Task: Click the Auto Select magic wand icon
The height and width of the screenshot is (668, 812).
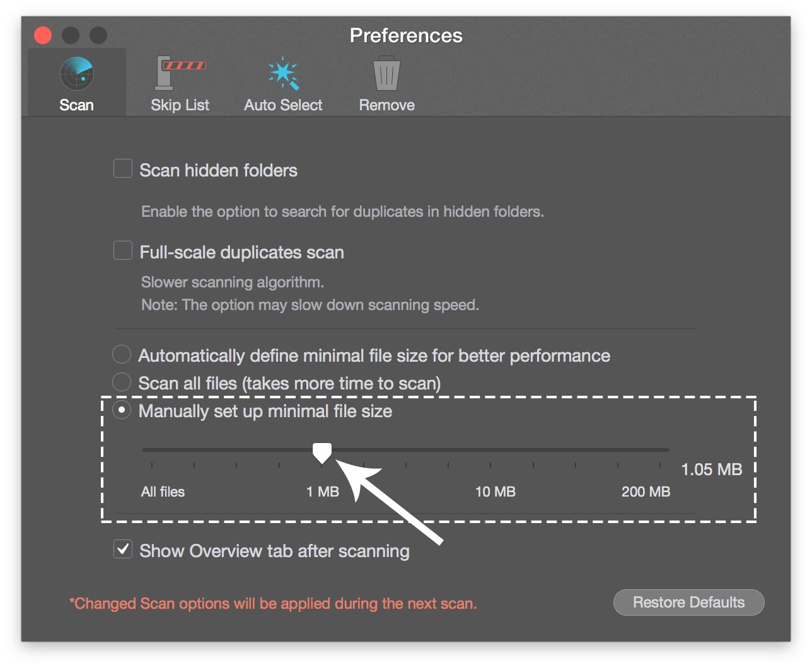Action: click(x=283, y=73)
